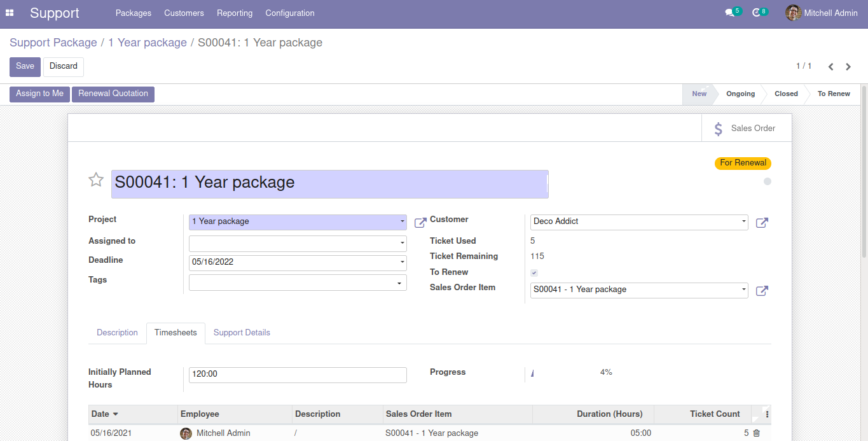Viewport: 868px width, 441px height.
Task: Open the activities clock icon
Action: (x=756, y=13)
